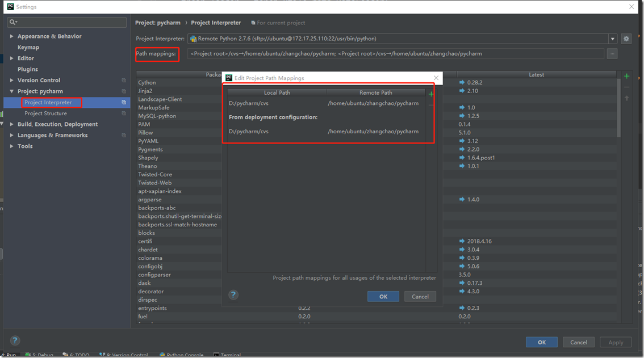Image resolution: width=644 pixels, height=358 pixels.
Task: Expand Build, Execution, Deployment node
Action: coord(11,124)
